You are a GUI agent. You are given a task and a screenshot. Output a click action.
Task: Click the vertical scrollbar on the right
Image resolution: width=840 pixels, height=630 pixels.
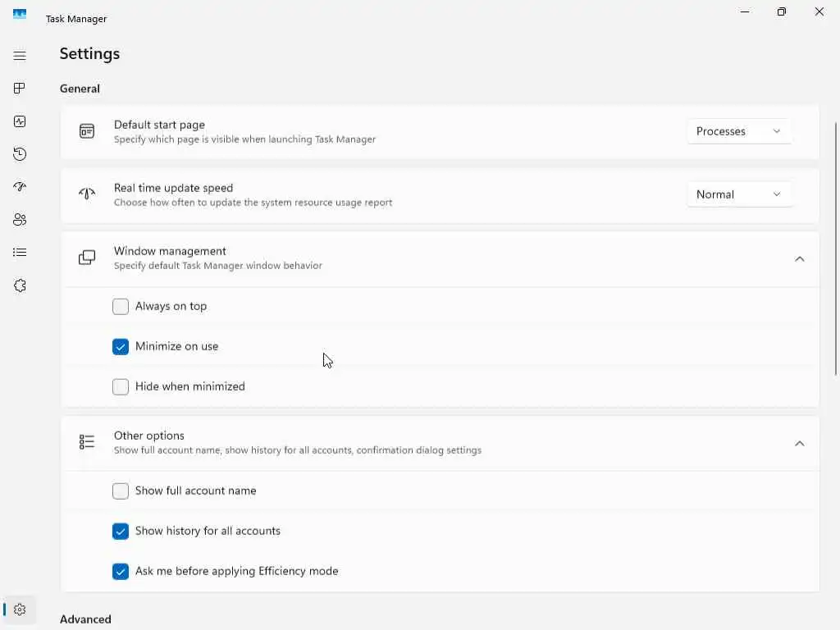tap(836, 246)
